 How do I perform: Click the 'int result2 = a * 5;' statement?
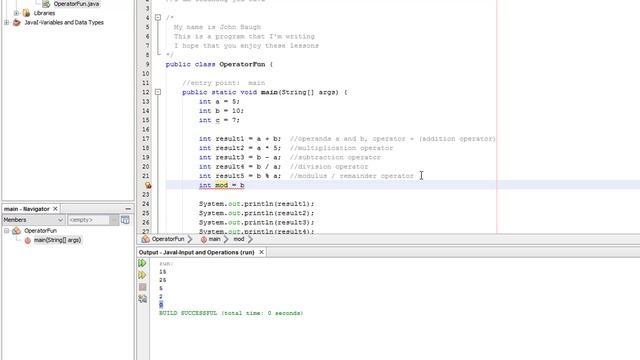pyautogui.click(x=240, y=148)
